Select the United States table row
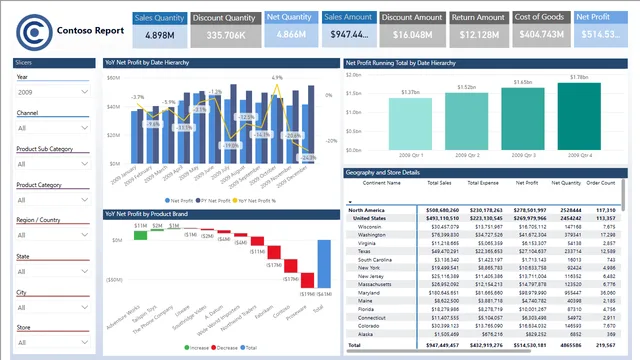This screenshot has height=360, width=640. tap(482, 218)
